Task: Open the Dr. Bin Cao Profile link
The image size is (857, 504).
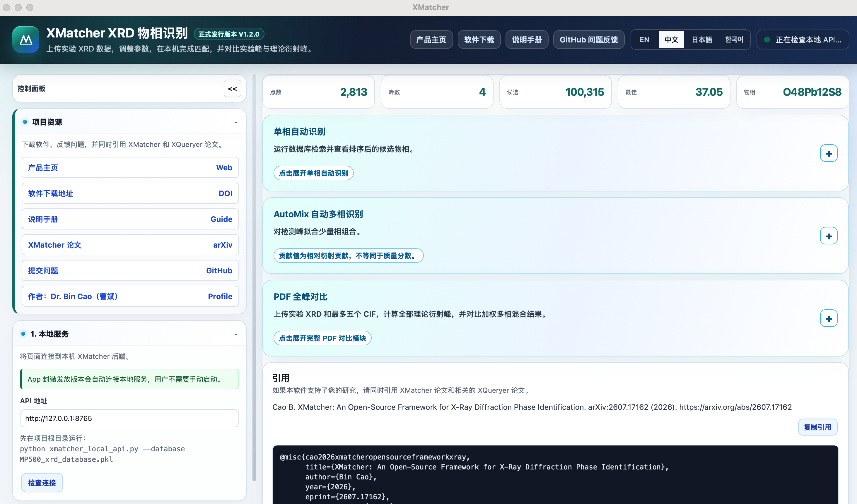Action: 130,296
